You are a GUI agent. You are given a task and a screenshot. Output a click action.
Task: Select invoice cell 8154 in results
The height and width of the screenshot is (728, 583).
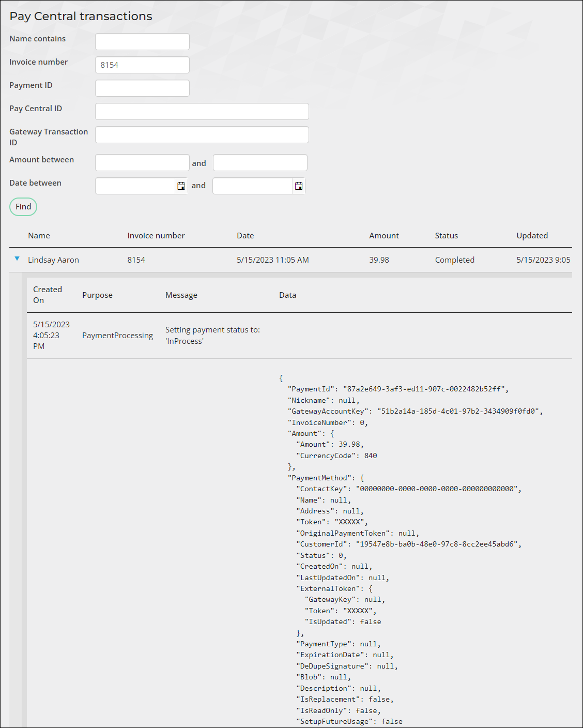pyautogui.click(x=136, y=260)
